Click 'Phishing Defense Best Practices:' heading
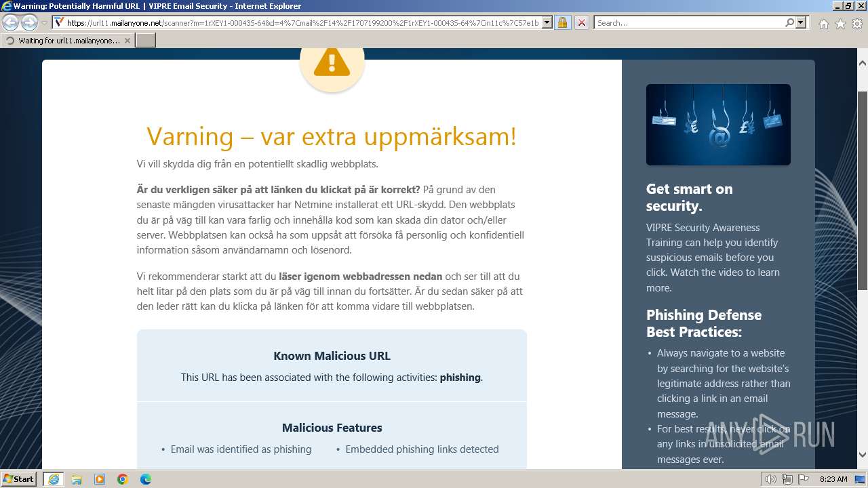Viewport: 868px width, 488px height. pos(704,323)
